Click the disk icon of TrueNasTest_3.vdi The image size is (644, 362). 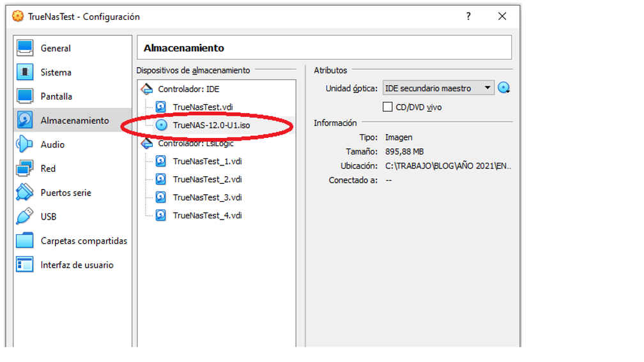161,197
